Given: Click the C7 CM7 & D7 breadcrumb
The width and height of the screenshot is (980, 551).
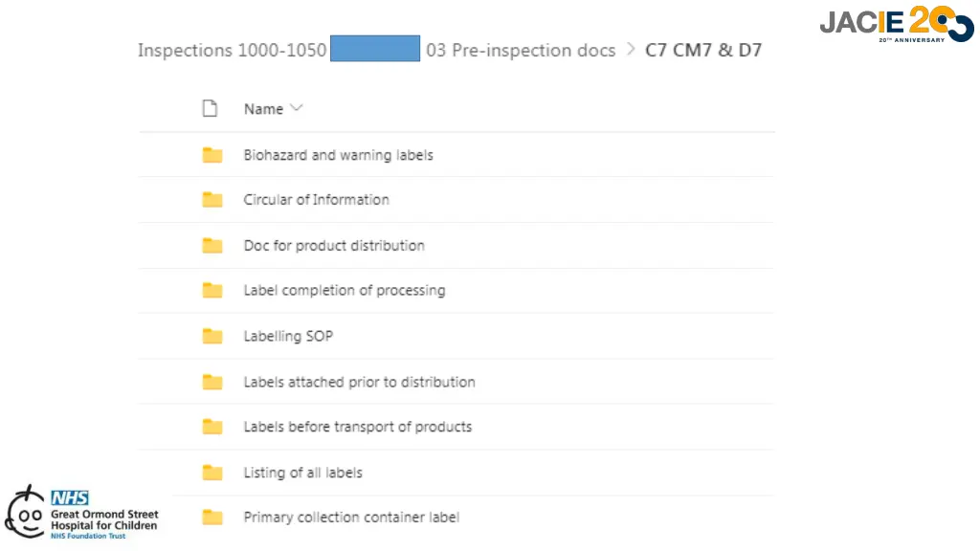Looking at the screenshot, I should point(703,50).
